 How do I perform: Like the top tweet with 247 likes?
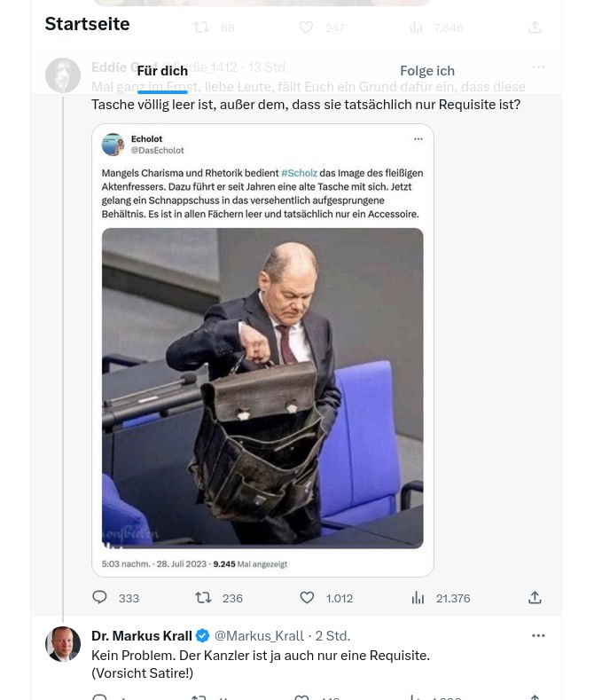coord(306,28)
